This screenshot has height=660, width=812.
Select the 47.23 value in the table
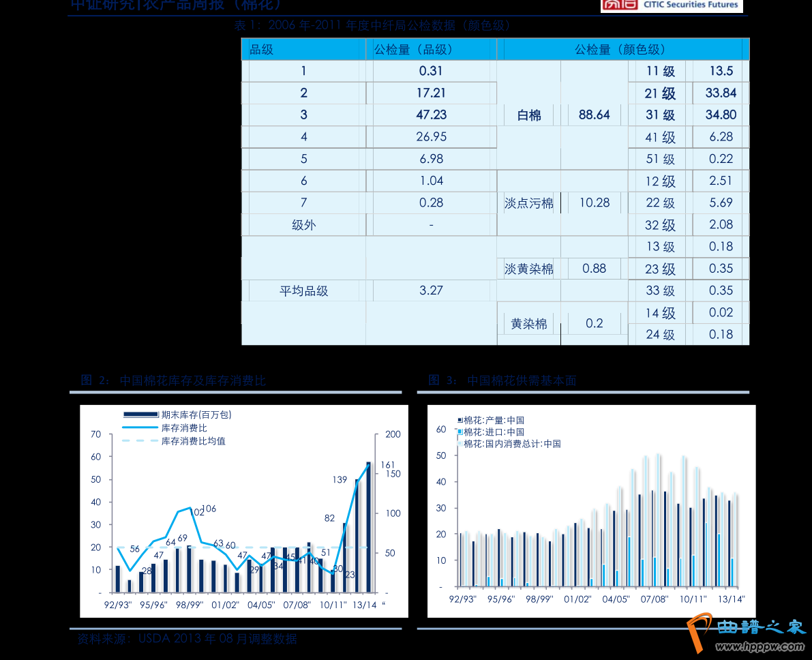coord(431,115)
